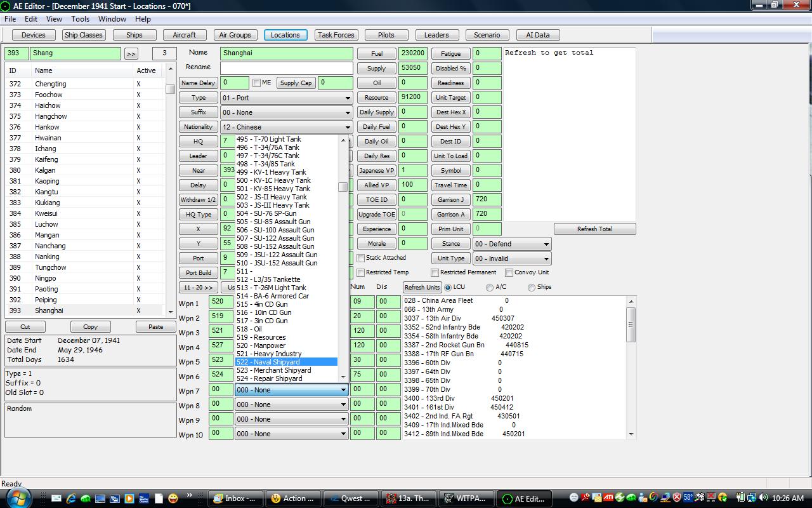
Task: Open the Wpn 8 device dropdown
Action: (x=292, y=404)
